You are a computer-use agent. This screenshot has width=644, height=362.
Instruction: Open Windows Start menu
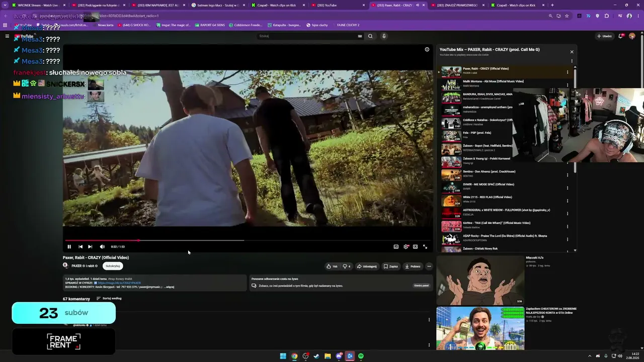(283, 356)
